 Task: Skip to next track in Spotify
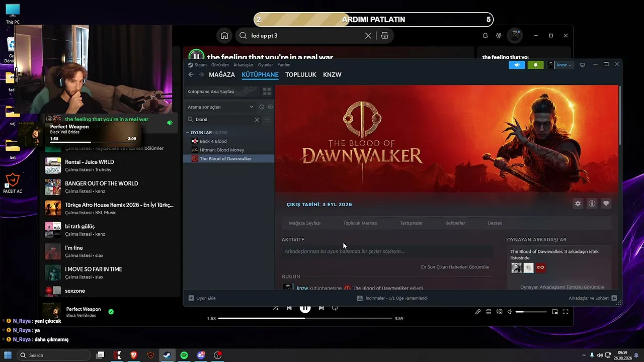coord(321,308)
